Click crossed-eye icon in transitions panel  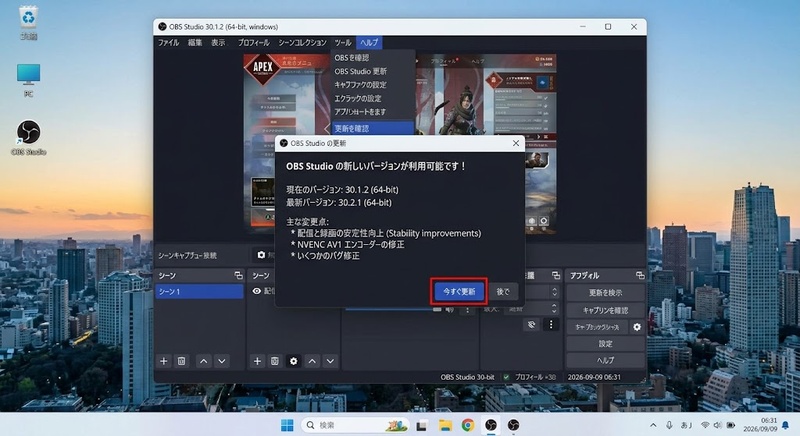pyautogui.click(x=531, y=324)
